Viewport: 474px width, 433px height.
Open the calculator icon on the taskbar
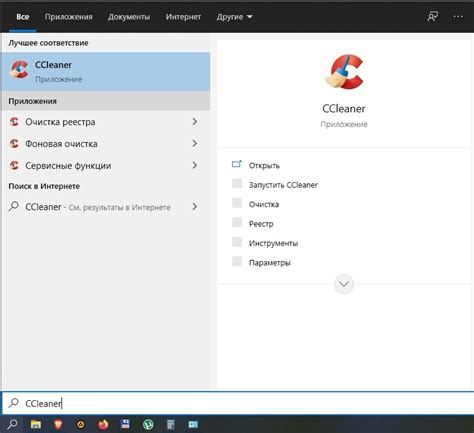(x=170, y=424)
